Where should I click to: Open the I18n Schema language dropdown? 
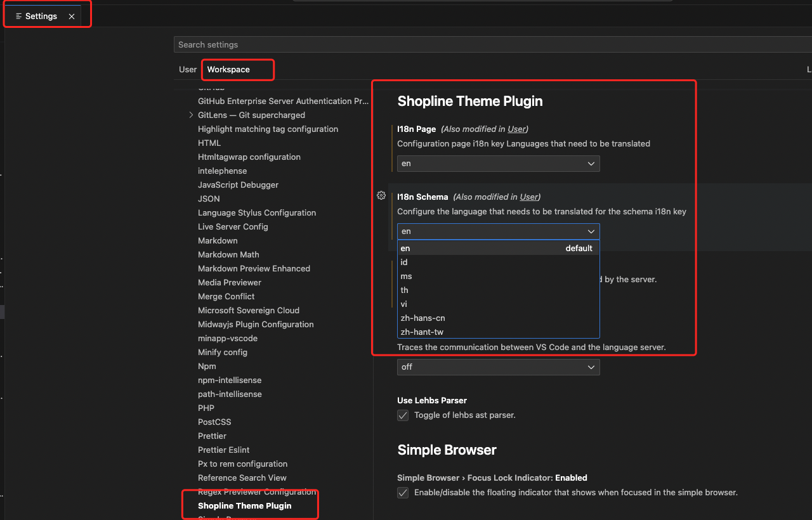coord(499,231)
